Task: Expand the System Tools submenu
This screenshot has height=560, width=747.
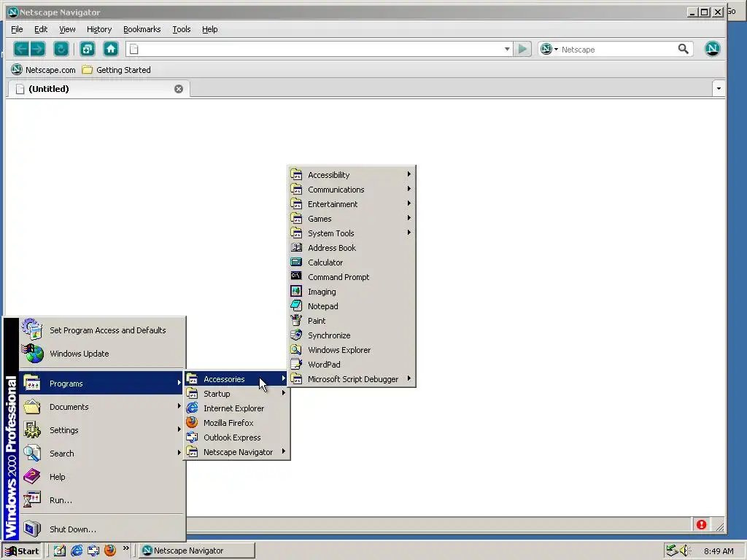Action: (352, 233)
